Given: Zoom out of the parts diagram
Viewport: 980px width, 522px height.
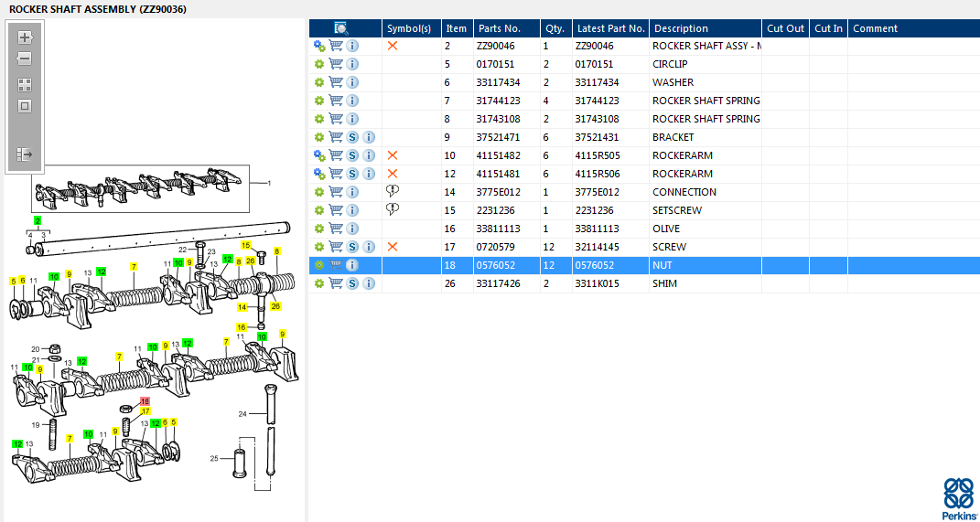Looking at the screenshot, I should [x=25, y=59].
